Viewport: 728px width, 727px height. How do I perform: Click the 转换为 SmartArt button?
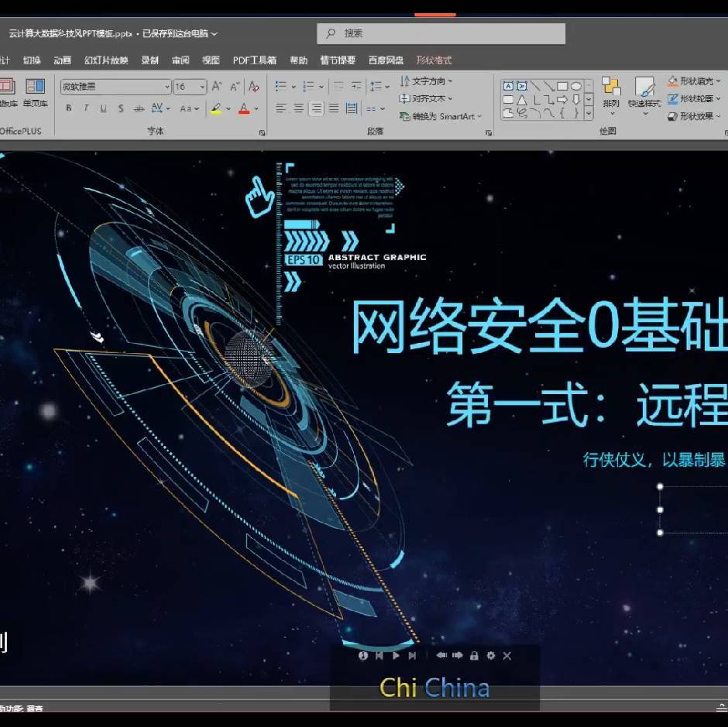click(441, 117)
